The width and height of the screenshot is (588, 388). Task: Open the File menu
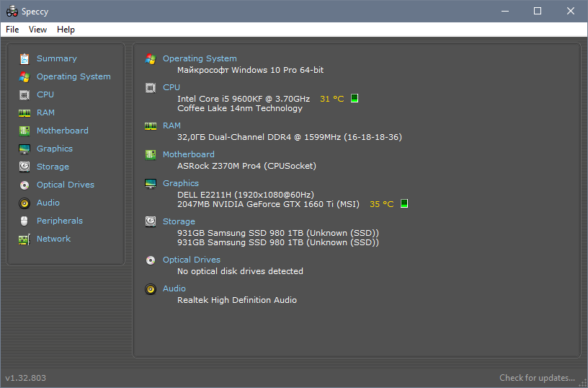pos(12,30)
